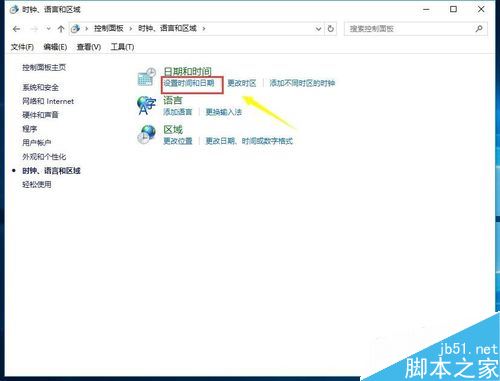Open 硬件和声音 category
The image size is (500, 381).
[x=40, y=115]
